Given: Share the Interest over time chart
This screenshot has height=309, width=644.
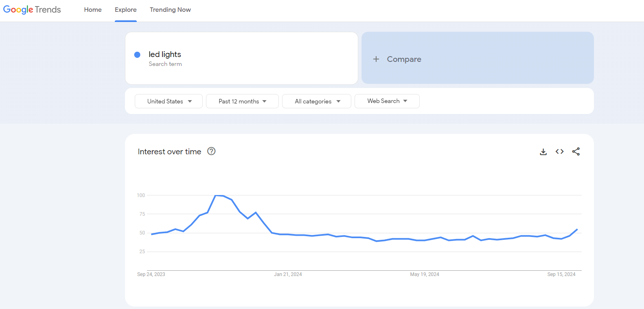Looking at the screenshot, I should pyautogui.click(x=576, y=151).
